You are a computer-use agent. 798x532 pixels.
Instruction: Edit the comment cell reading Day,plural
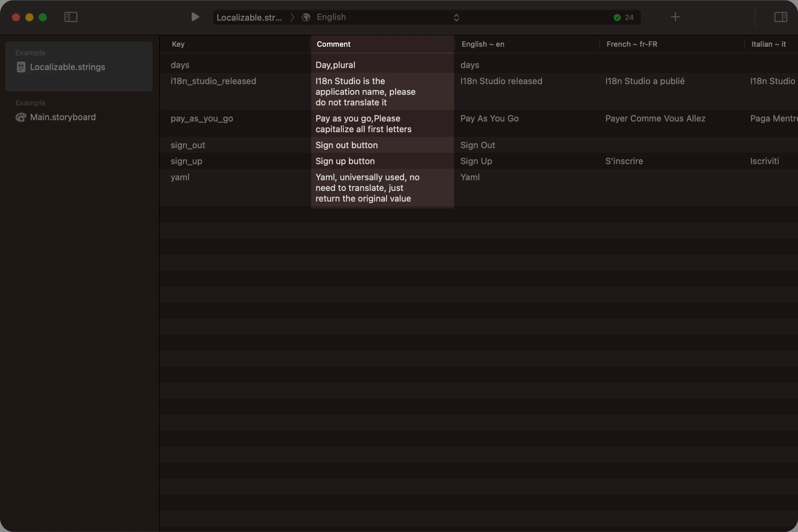click(x=335, y=65)
